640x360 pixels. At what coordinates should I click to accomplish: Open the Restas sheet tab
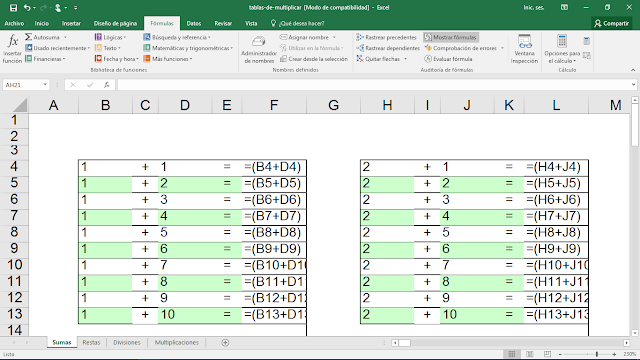click(x=91, y=342)
